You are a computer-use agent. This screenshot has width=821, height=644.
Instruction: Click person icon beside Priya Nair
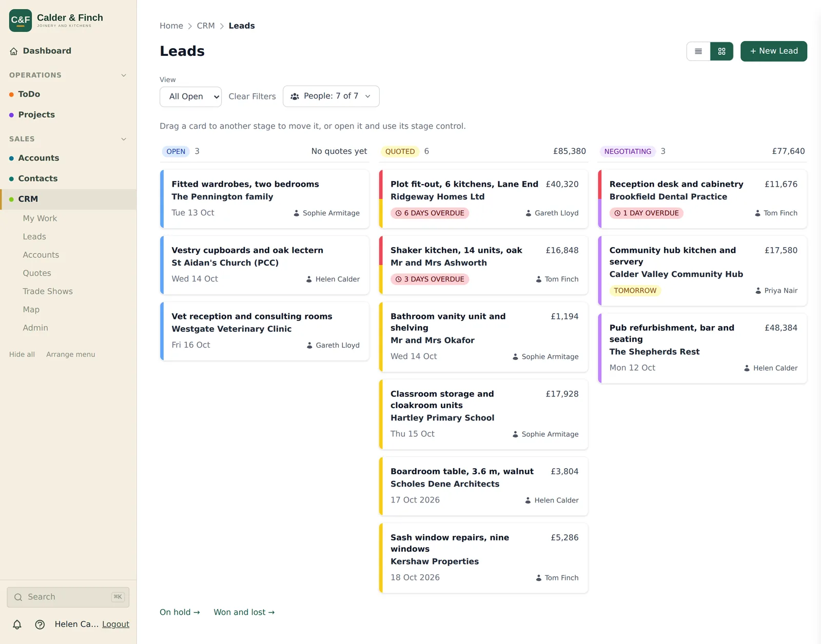tap(758, 291)
